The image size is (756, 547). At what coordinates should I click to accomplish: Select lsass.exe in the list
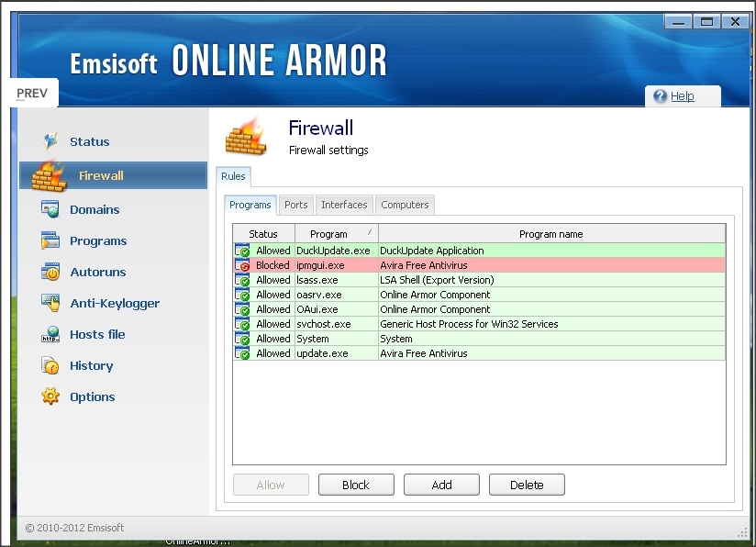tap(317, 280)
